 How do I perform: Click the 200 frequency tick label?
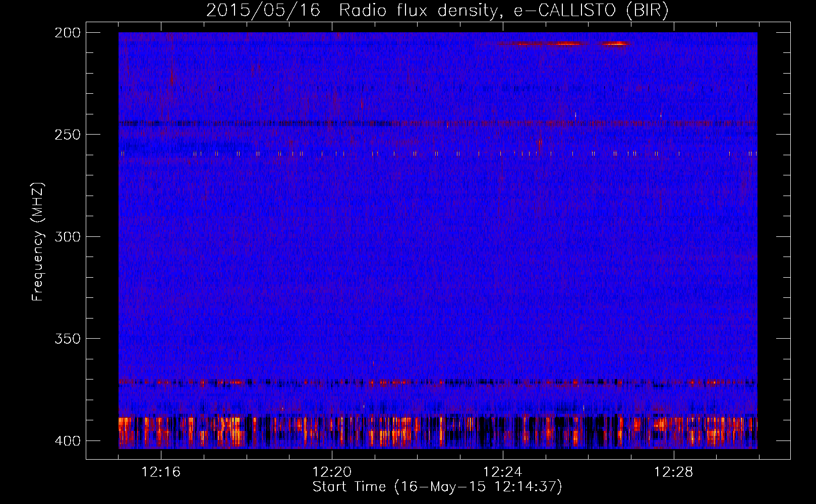click(x=68, y=33)
